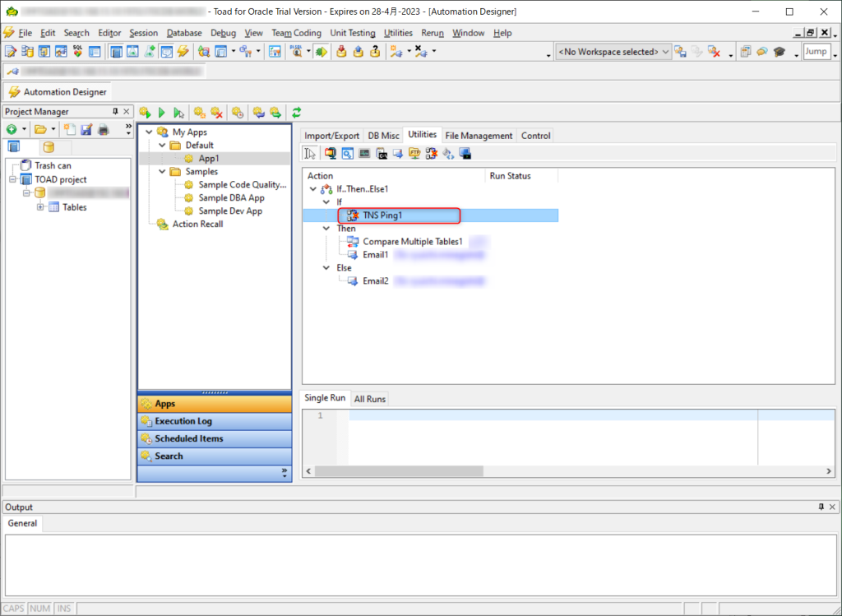
Task: Collapse the If..Then..Else1 action
Action: pos(313,189)
